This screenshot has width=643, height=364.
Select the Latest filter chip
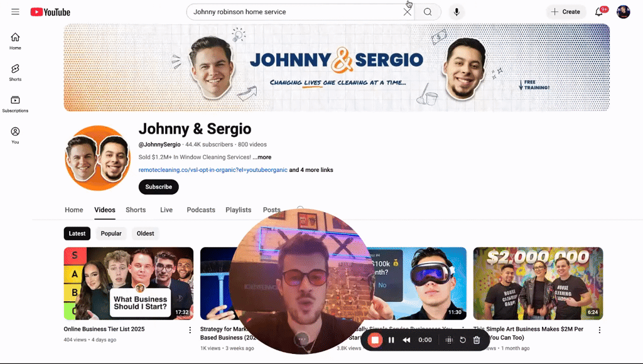(x=77, y=233)
